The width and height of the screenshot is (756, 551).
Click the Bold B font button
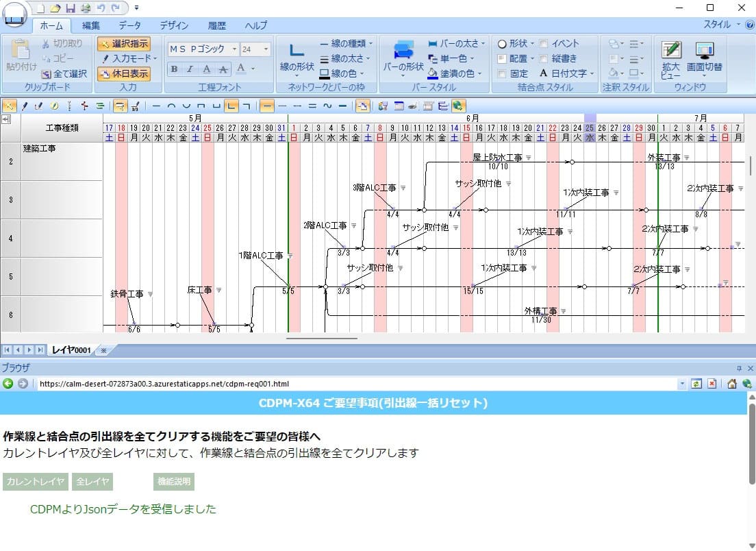pyautogui.click(x=174, y=69)
